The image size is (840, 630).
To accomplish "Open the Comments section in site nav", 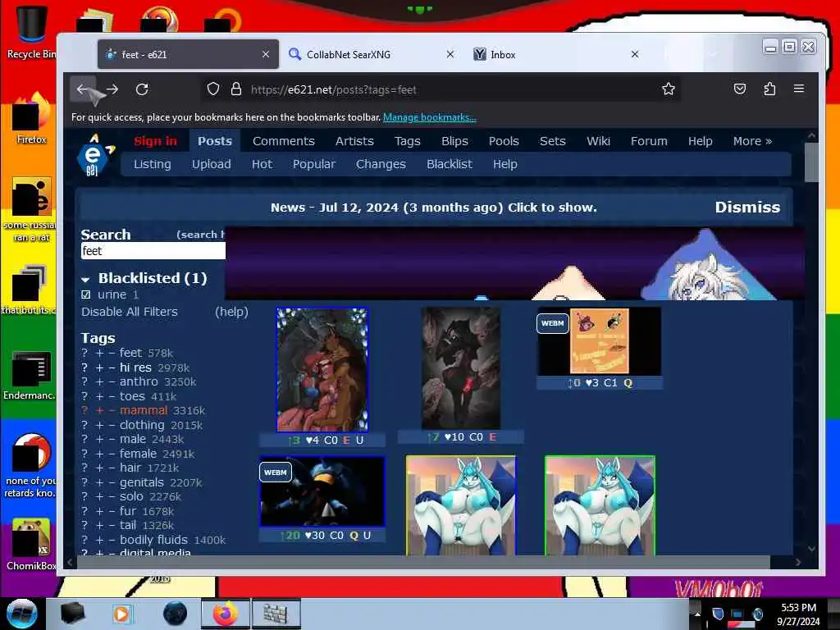I will (283, 141).
